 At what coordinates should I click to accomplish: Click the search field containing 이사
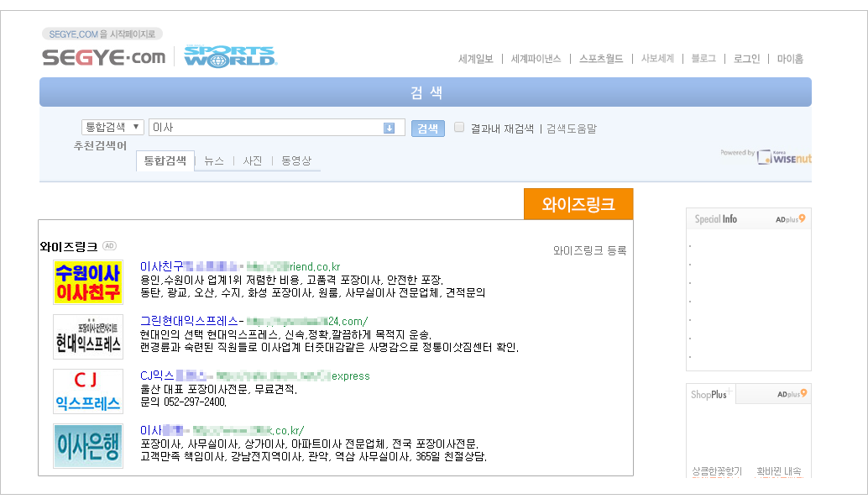pos(277,128)
